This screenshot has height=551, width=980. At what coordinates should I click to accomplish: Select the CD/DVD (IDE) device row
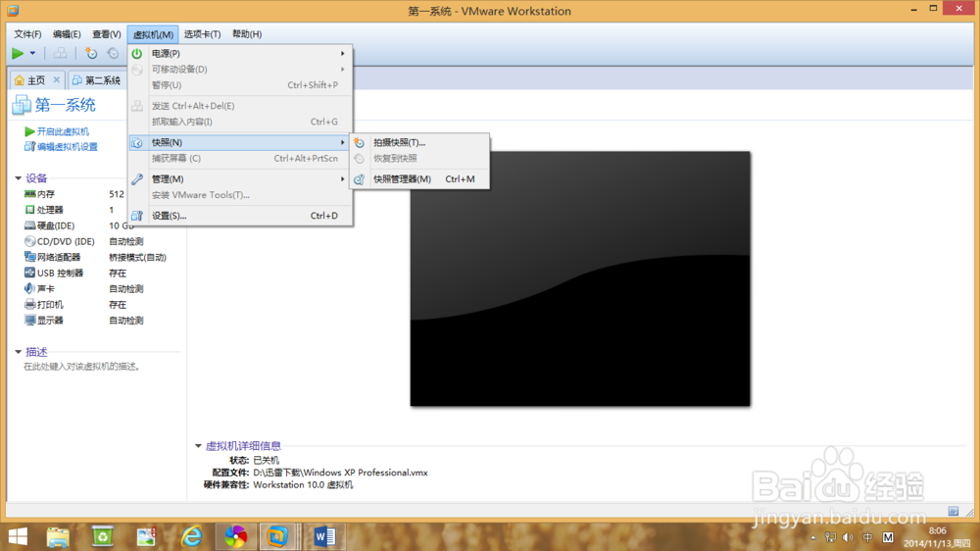(83, 241)
